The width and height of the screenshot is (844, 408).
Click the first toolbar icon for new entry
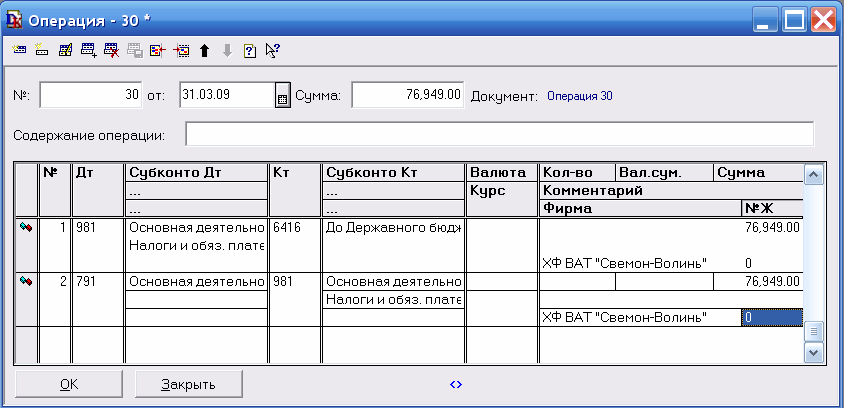[19, 49]
